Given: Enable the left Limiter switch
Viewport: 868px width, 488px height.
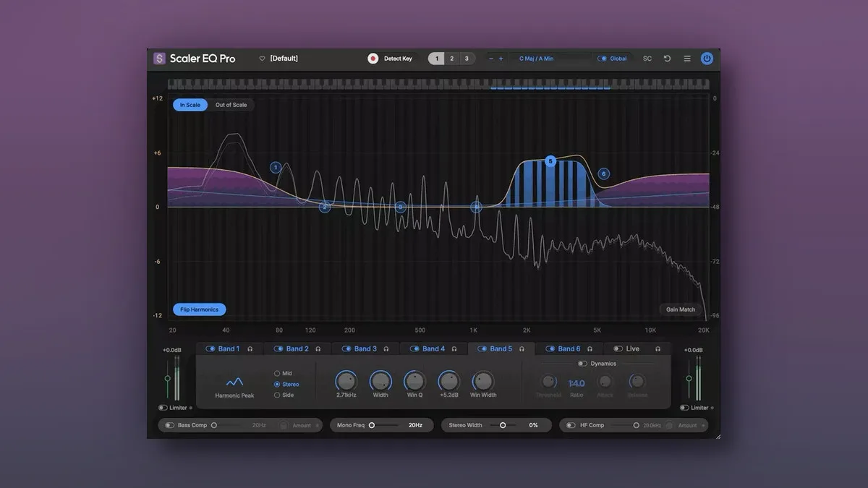Looking at the screenshot, I should 163,408.
